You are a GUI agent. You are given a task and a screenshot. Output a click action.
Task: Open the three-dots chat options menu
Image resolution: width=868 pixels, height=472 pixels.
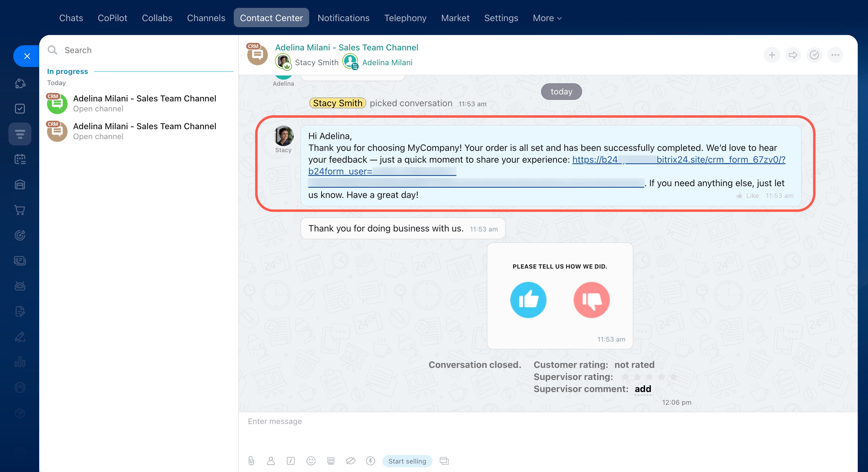[835, 55]
